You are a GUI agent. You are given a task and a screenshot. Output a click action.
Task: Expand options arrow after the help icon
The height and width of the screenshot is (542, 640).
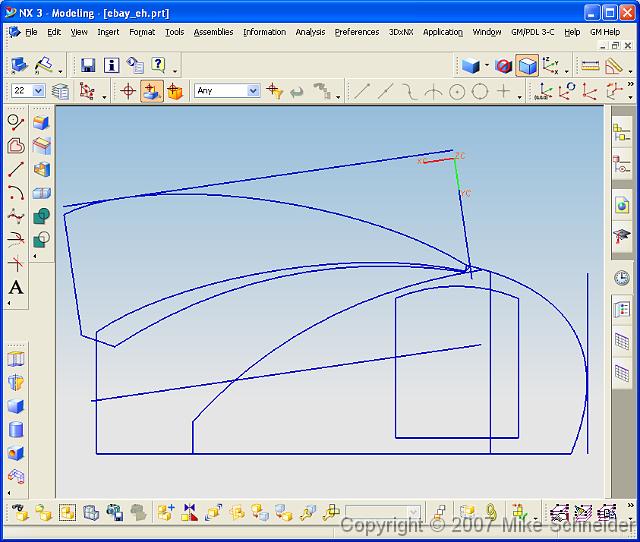pyautogui.click(x=175, y=71)
